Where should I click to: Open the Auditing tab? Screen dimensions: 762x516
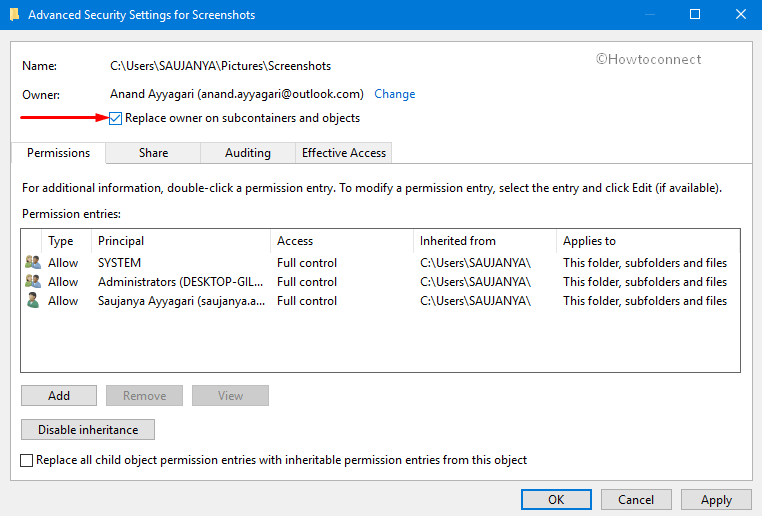tap(247, 153)
